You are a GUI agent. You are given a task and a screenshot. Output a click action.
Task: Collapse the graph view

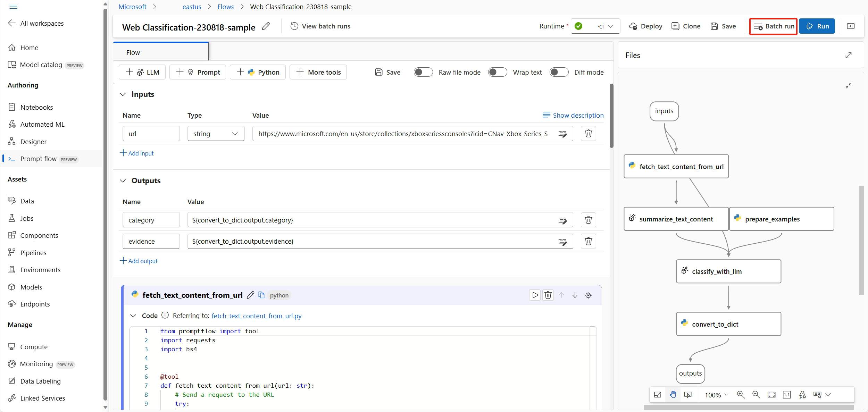tap(849, 85)
